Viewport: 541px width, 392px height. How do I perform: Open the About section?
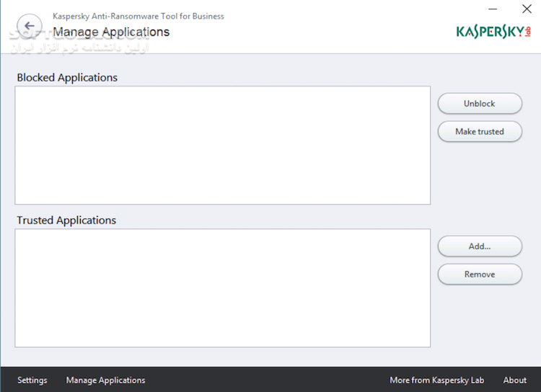click(x=515, y=380)
